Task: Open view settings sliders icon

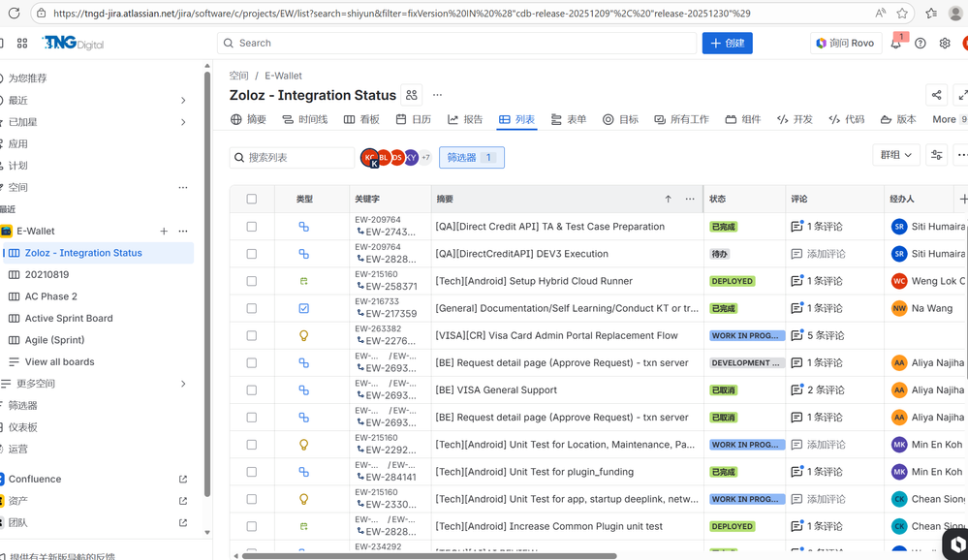Action: pyautogui.click(x=937, y=156)
